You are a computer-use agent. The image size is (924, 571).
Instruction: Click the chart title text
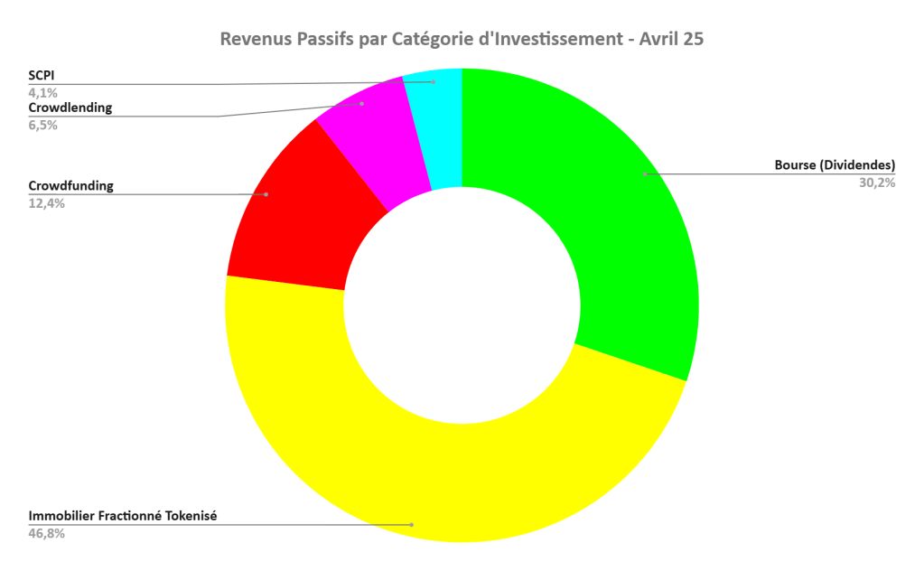tap(462, 40)
